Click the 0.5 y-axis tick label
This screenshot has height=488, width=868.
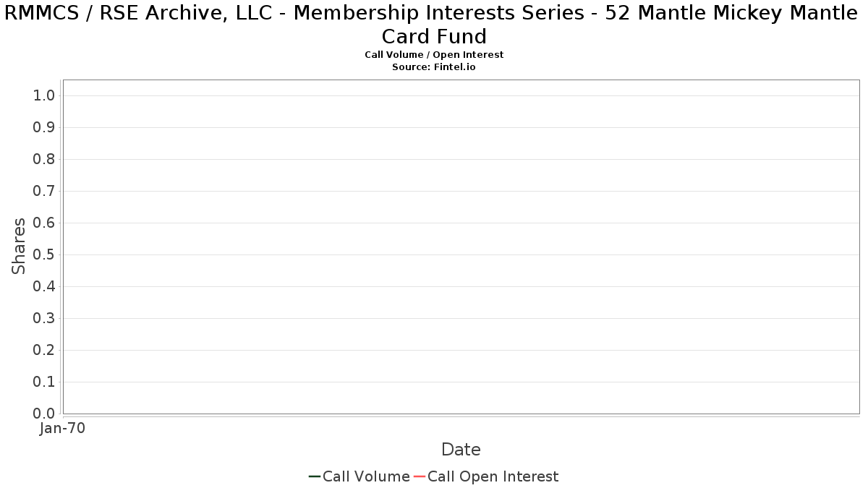click(x=44, y=255)
